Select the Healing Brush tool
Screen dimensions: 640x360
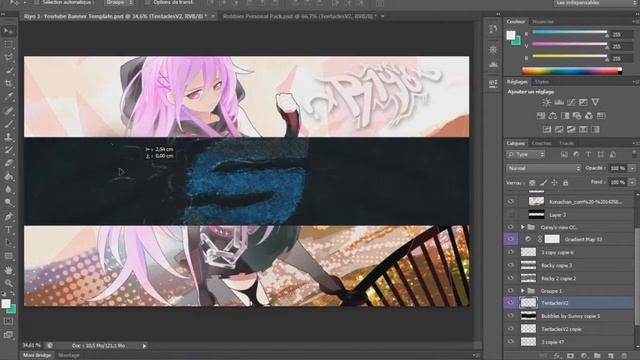point(8,110)
